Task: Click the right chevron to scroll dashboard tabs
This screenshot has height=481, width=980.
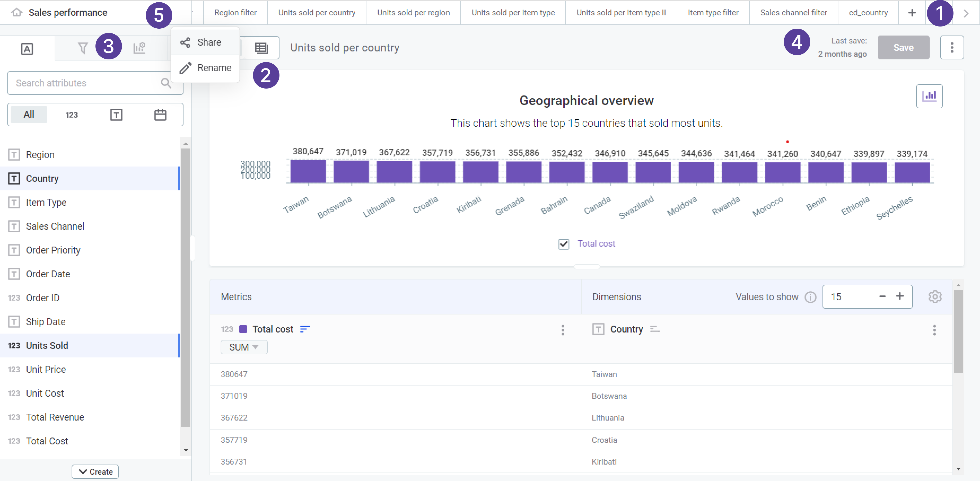Action: pos(966,12)
